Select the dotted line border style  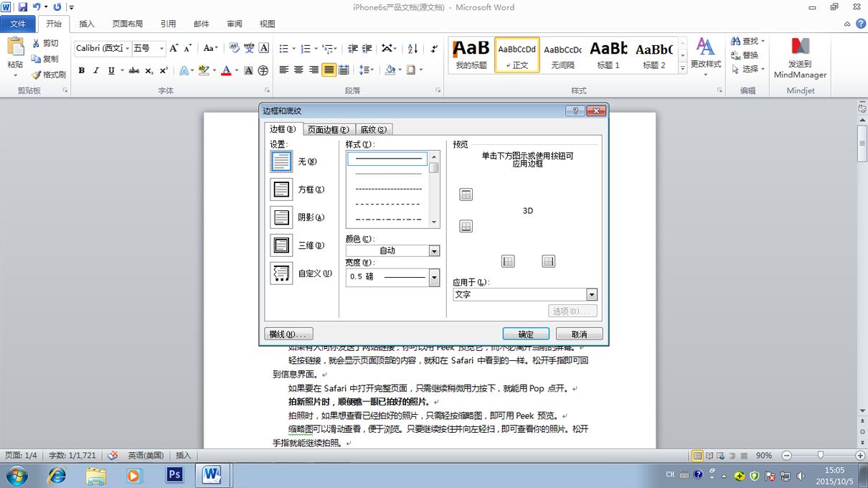point(388,174)
